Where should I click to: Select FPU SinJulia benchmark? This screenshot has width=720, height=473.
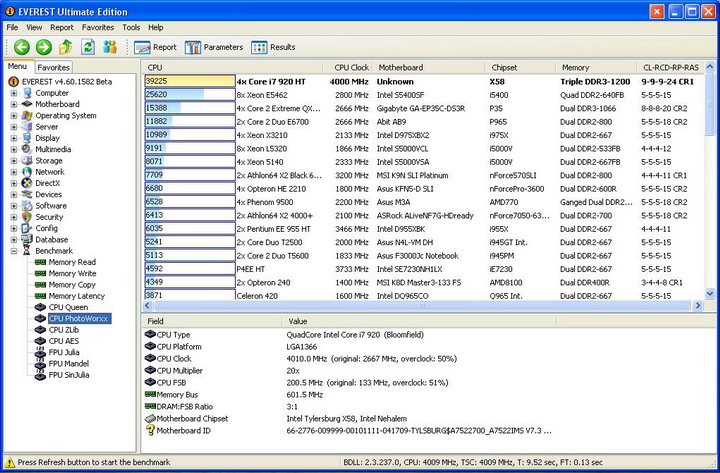tap(69, 375)
